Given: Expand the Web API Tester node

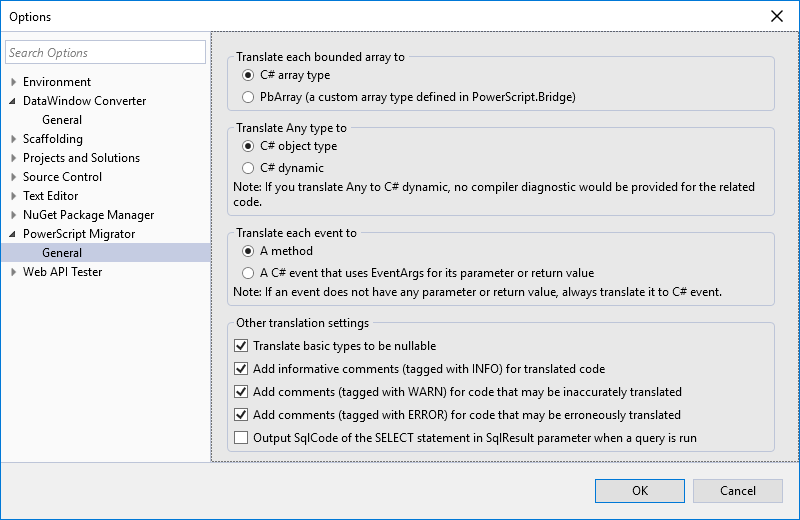Looking at the screenshot, I should coord(13,272).
